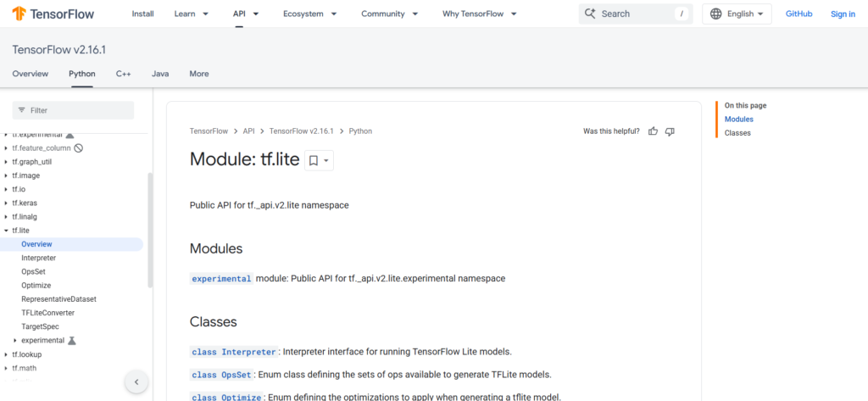868x401 pixels.
Task: Expand tf.feature_column tree node
Action: click(6, 148)
